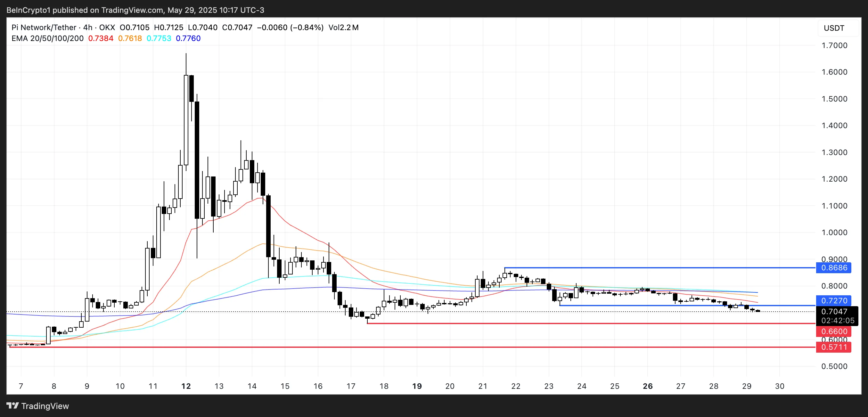Click the 0.8686 blue price label
Image resolution: width=868 pixels, height=417 pixels.
(834, 268)
